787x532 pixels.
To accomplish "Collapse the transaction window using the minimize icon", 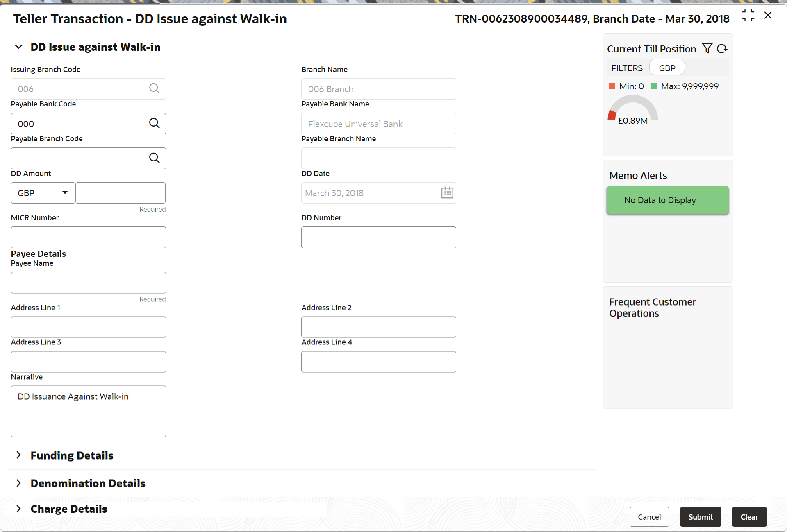I will tap(748, 16).
